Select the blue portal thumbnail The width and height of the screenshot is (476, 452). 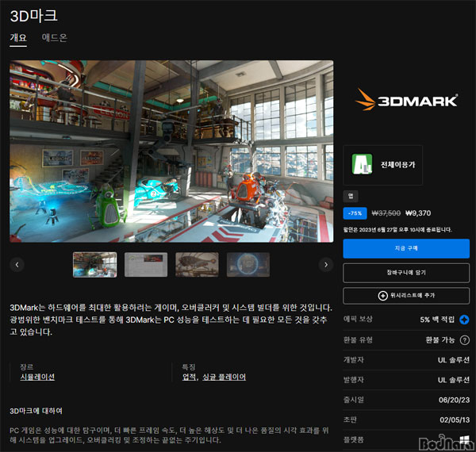click(x=248, y=265)
